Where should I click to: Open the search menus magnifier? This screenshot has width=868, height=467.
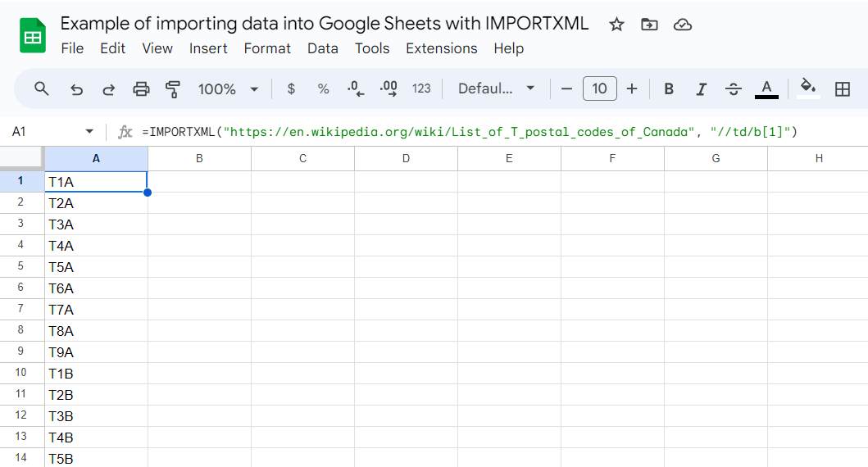[x=42, y=88]
